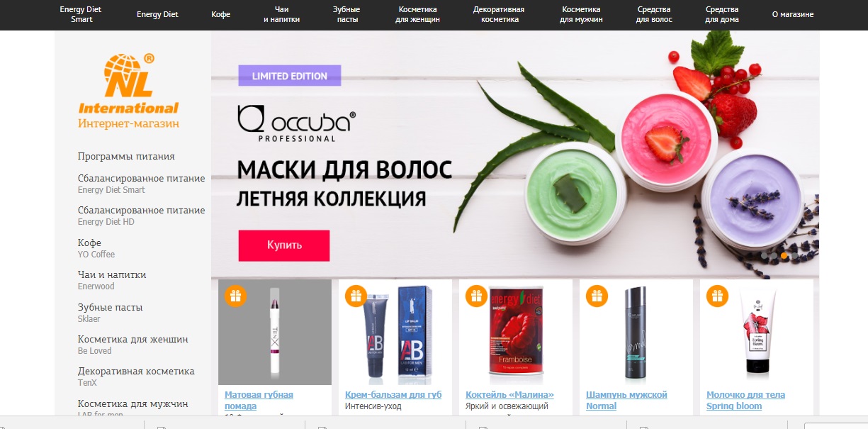This screenshot has height=429, width=868.
Task: Click gift icon on matte lipstick card
Action: [235, 296]
